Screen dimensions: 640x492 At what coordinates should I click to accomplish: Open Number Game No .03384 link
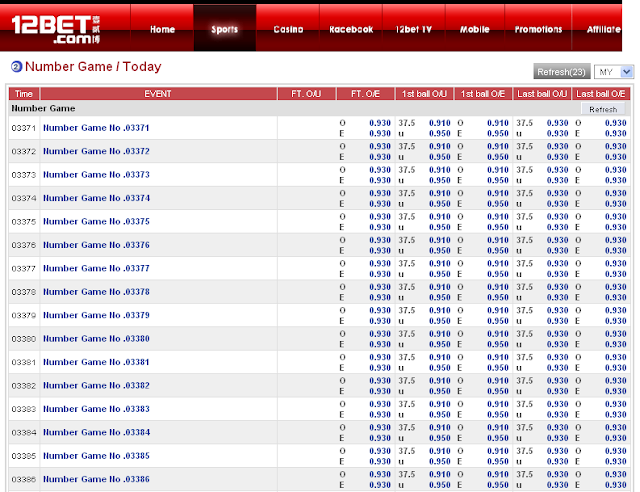coord(96,432)
